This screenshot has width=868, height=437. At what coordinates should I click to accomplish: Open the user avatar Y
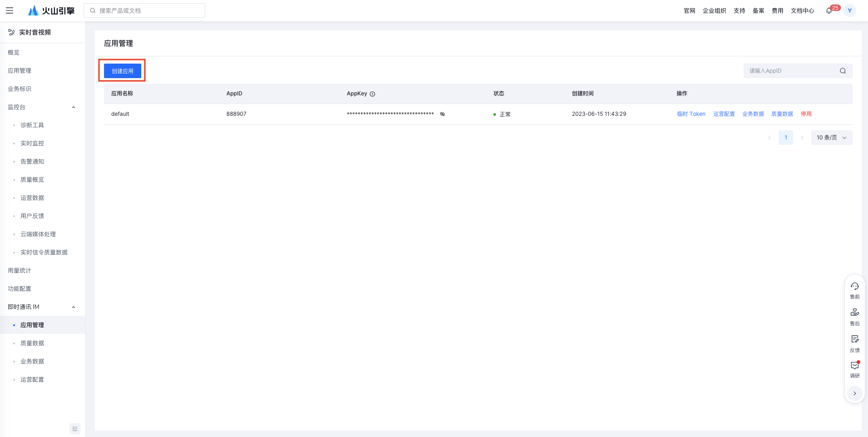pyautogui.click(x=850, y=10)
